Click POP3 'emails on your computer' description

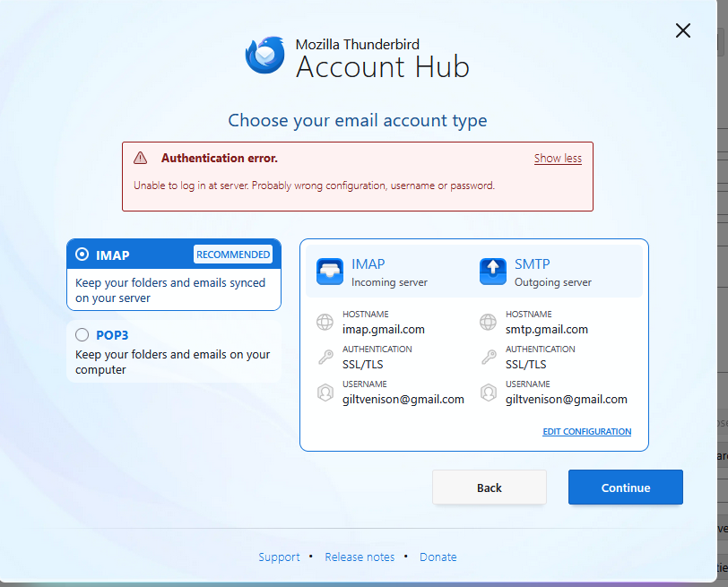173,362
